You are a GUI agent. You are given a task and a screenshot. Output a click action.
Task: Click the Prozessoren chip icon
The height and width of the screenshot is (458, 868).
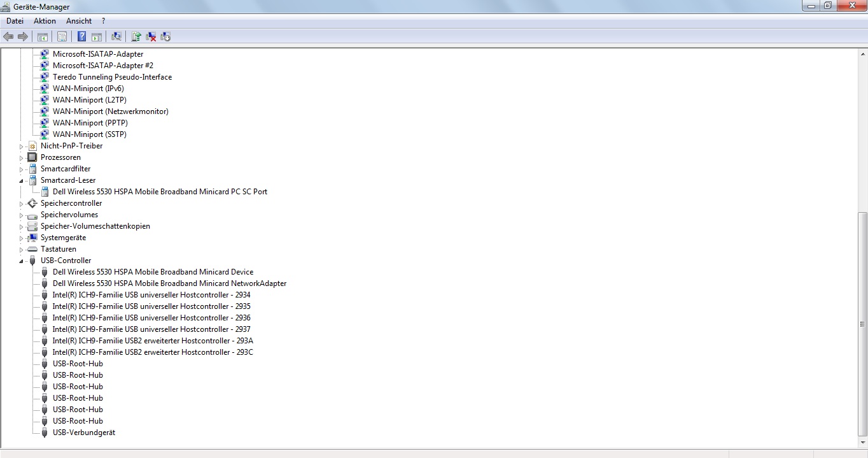pyautogui.click(x=32, y=157)
